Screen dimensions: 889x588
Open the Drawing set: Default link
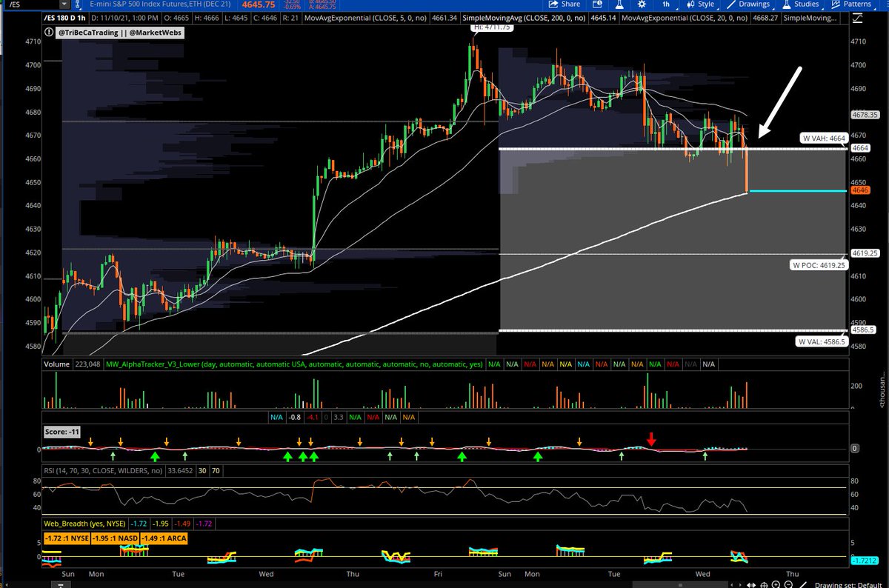849,584
